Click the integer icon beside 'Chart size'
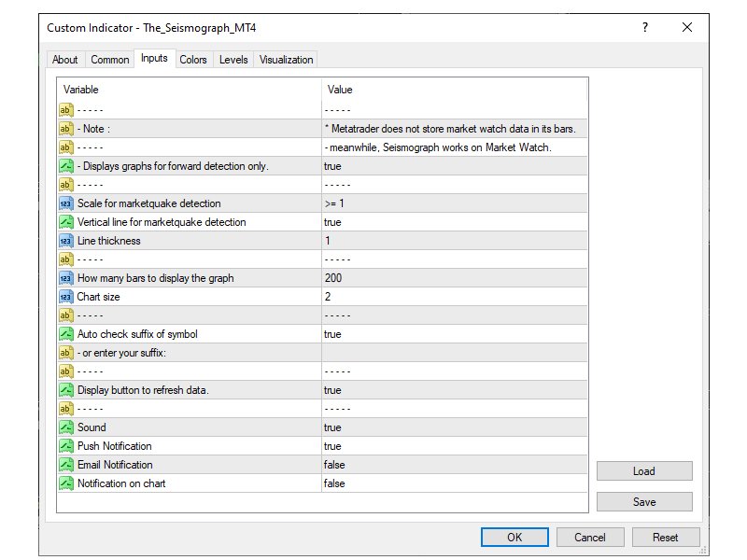This screenshot has width=747, height=560. 65,297
